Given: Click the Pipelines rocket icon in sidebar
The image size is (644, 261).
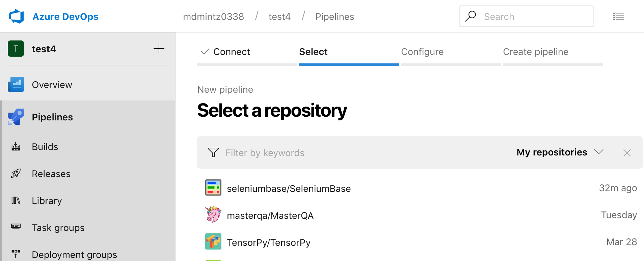Looking at the screenshot, I should click(x=16, y=117).
